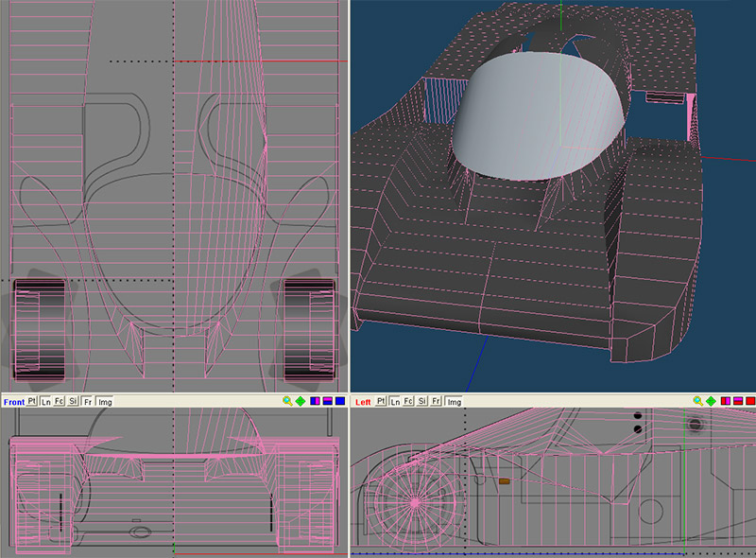Maximize Left view with solid red icon
Screen dimensions: 756x558
(x=749, y=402)
